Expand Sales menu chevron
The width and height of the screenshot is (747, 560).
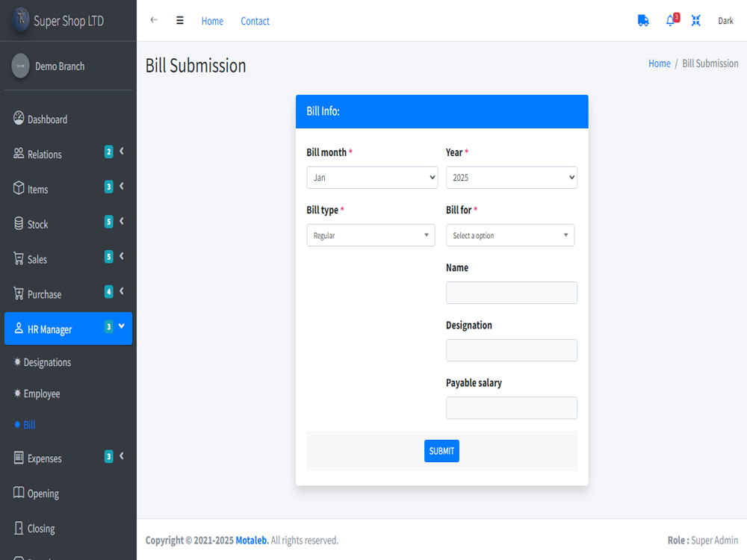pyautogui.click(x=122, y=256)
